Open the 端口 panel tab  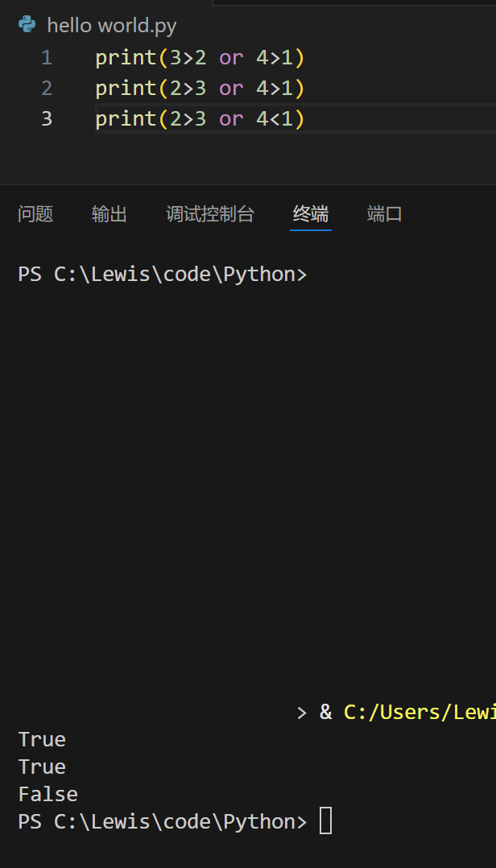point(385,214)
